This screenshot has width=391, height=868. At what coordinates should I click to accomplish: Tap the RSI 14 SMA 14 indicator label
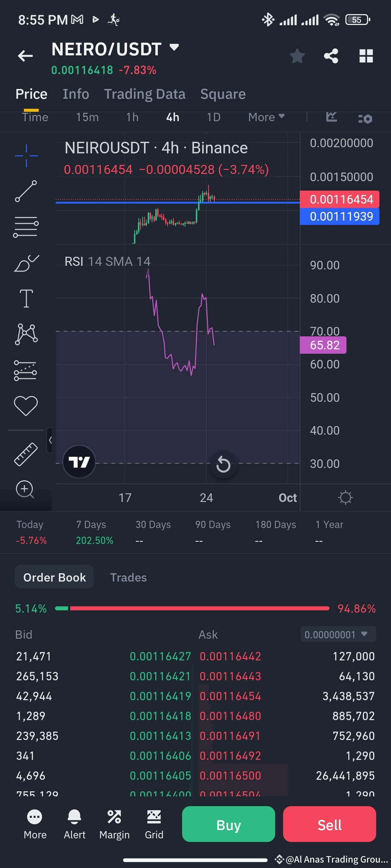(108, 261)
